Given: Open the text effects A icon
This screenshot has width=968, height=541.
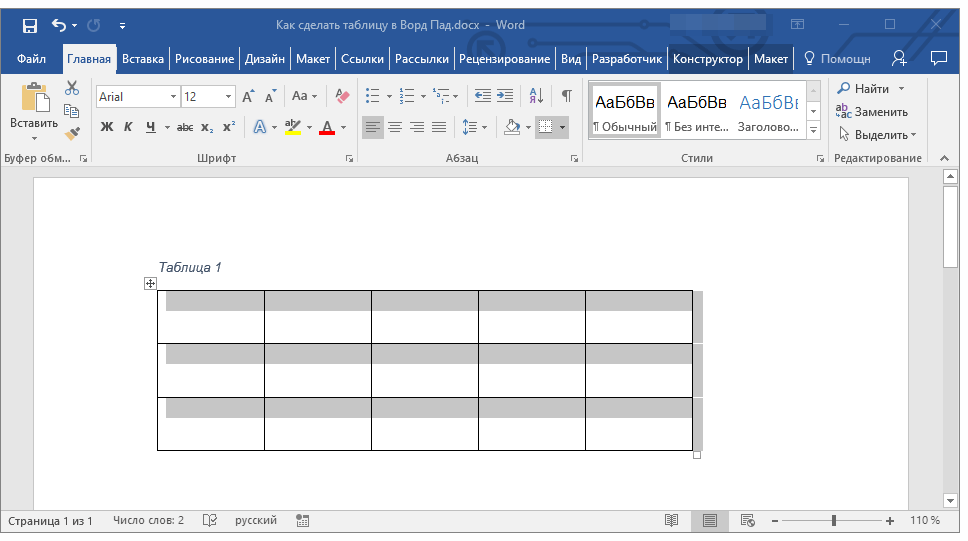Looking at the screenshot, I should click(x=260, y=127).
